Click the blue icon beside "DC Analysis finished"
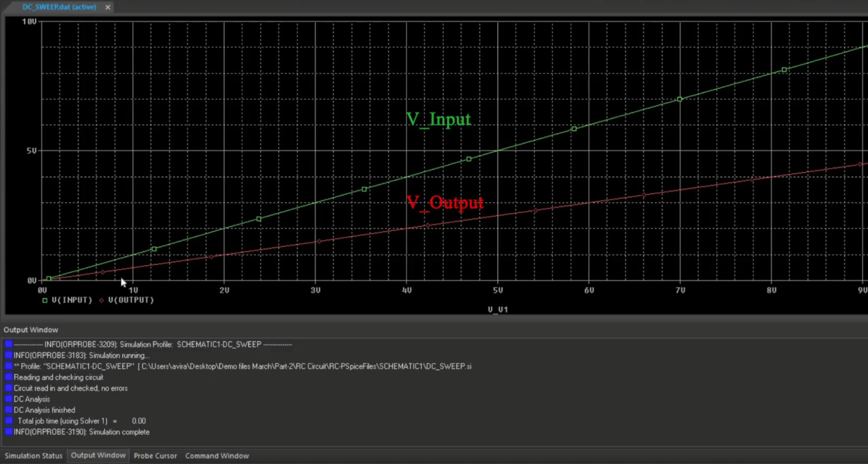The width and height of the screenshot is (868, 464). pyautogui.click(x=8, y=410)
